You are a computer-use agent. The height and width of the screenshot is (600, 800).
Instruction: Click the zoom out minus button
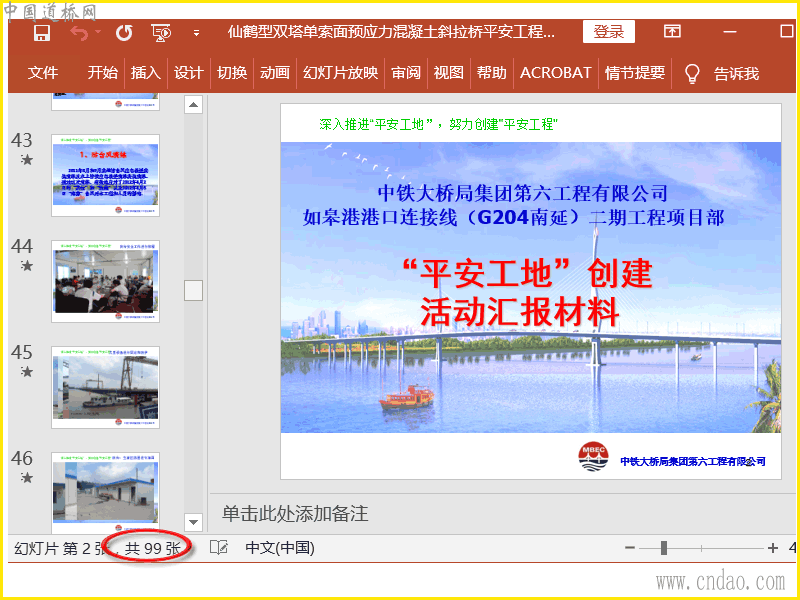click(630, 548)
